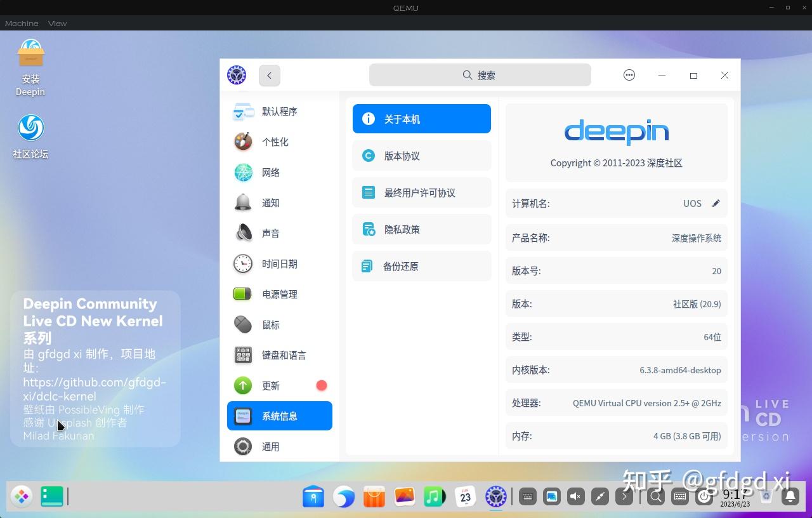Click the search input field
This screenshot has height=518, width=812.
(480, 75)
